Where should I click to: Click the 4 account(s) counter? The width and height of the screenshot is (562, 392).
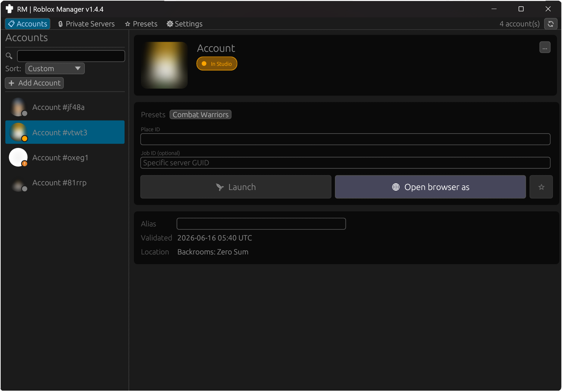click(520, 24)
